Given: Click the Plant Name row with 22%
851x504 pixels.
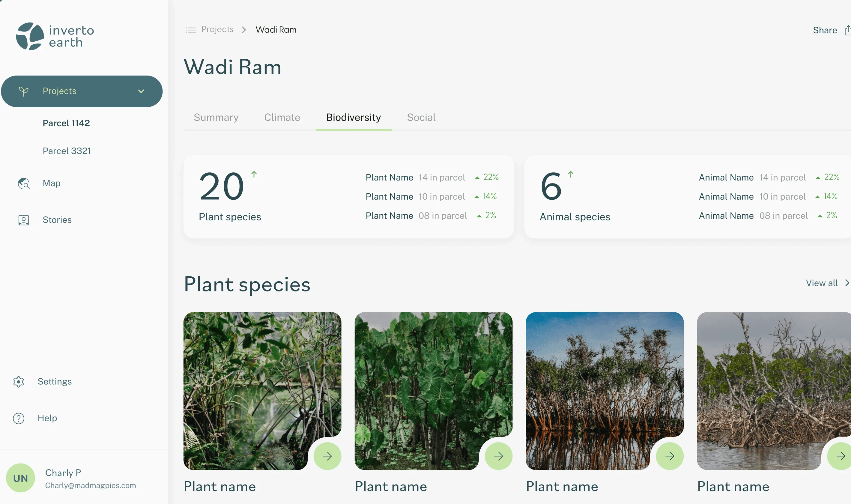Looking at the screenshot, I should 432,177.
